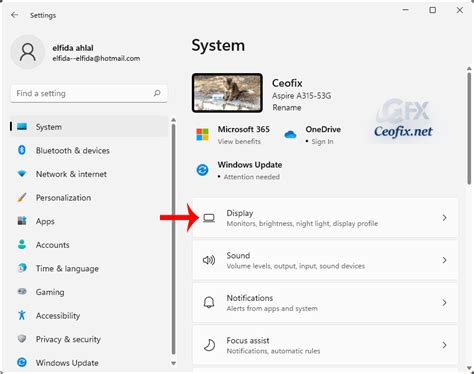Expand the Sound settings chevron
This screenshot has height=374, width=474.
pyautogui.click(x=444, y=260)
